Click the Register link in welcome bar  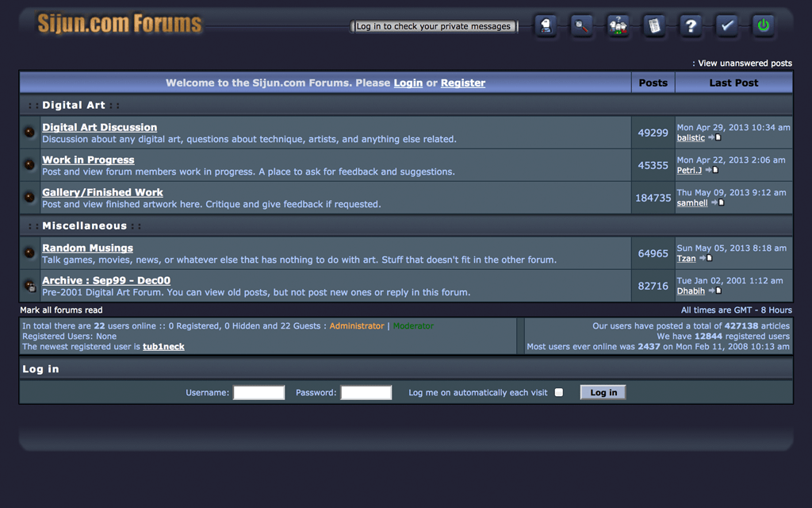[x=462, y=83]
